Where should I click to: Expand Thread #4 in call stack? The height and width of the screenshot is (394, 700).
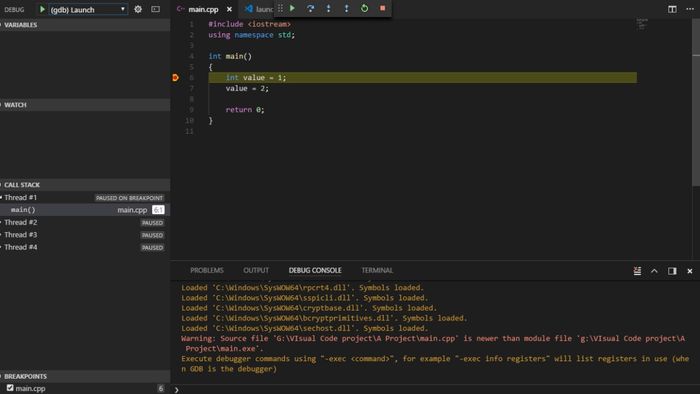(2, 247)
